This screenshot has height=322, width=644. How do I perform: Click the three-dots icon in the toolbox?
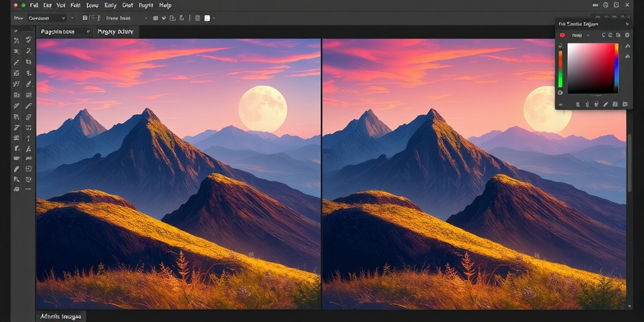(28, 189)
